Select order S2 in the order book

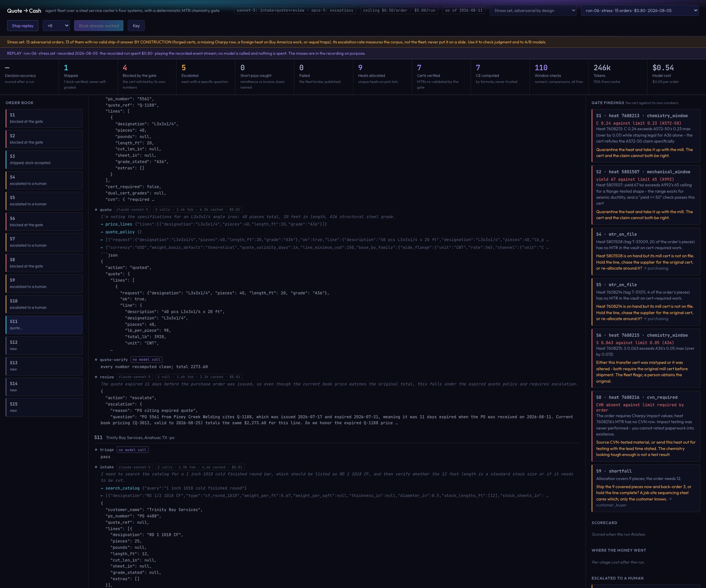(44, 139)
